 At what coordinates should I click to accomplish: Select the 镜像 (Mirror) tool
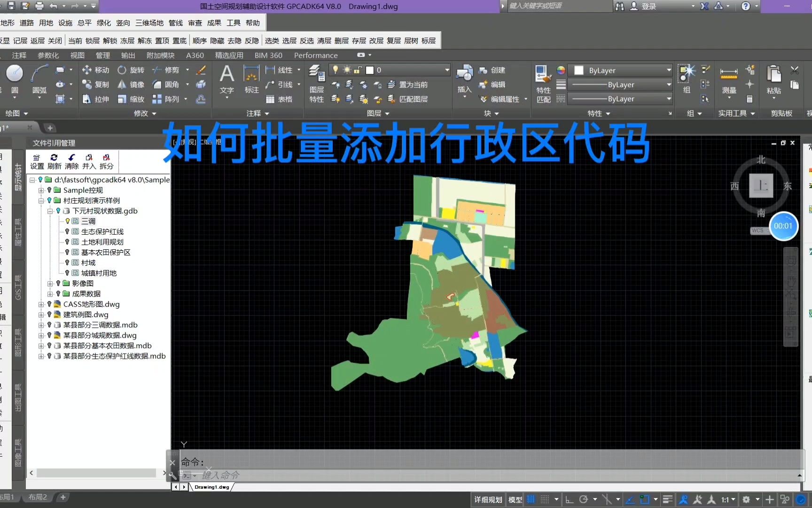(131, 85)
